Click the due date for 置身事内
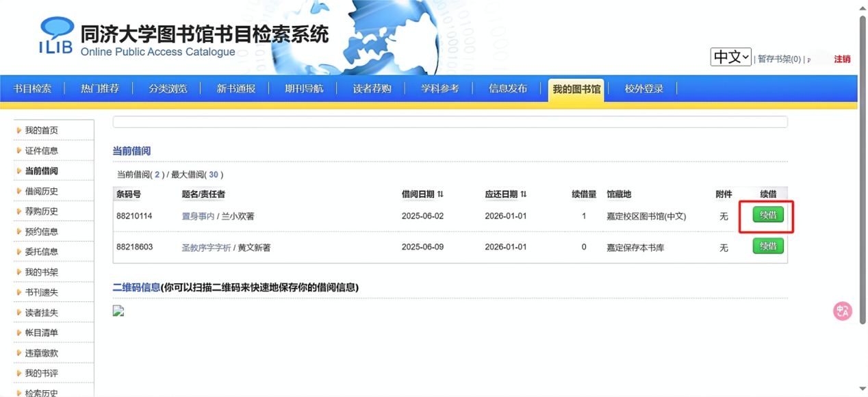 tap(506, 216)
